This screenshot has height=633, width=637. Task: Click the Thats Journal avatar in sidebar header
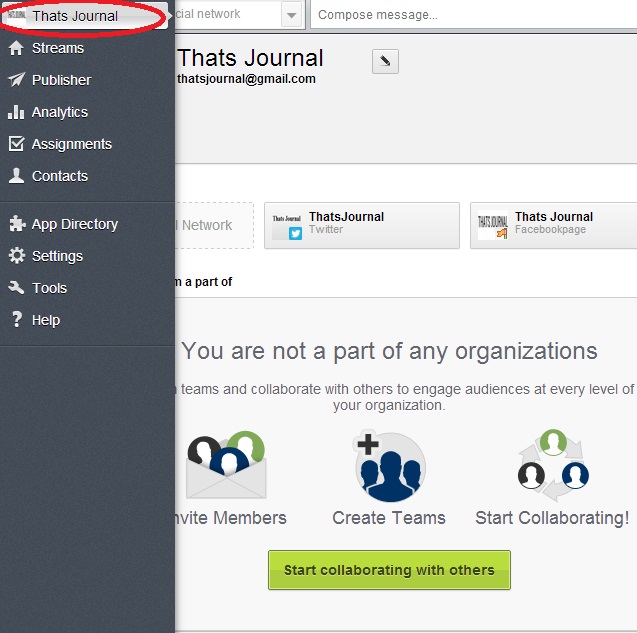click(16, 15)
